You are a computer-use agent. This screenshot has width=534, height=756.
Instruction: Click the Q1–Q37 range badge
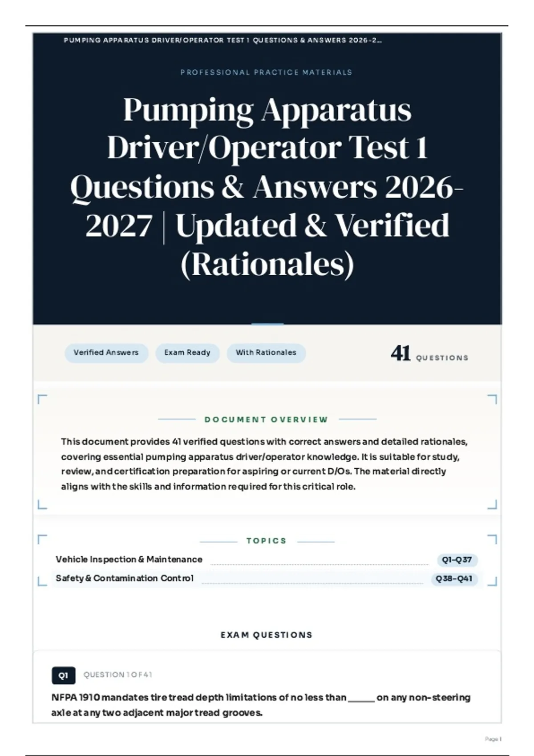[x=457, y=560]
